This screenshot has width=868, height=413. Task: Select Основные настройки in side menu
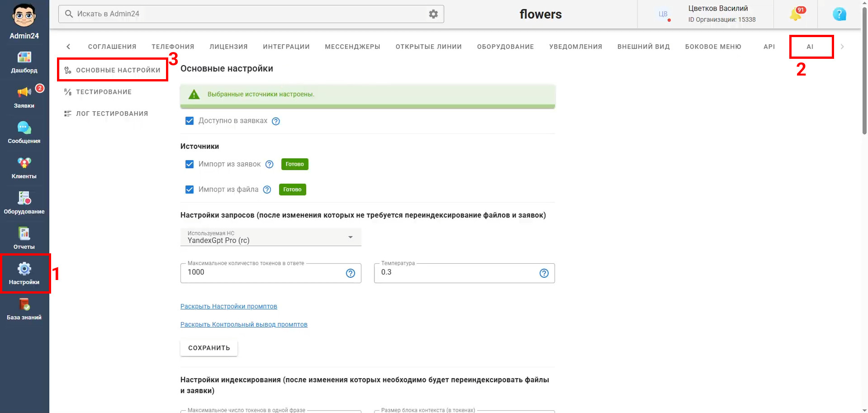coord(113,70)
